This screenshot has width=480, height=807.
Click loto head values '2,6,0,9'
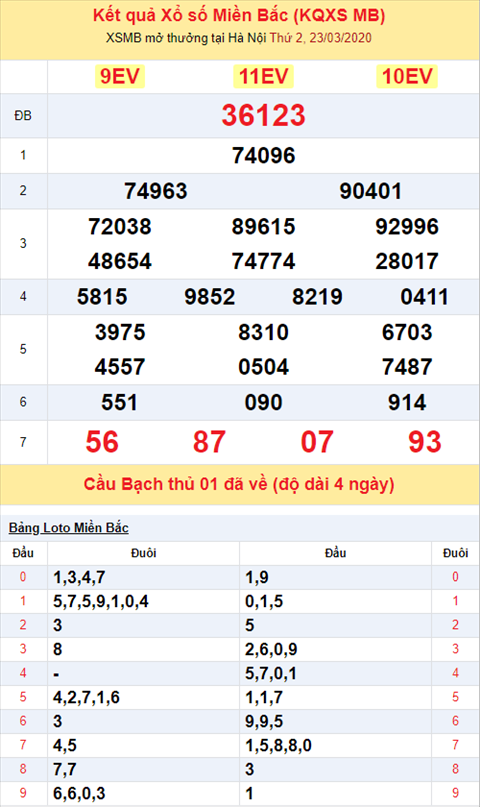coord(271,650)
